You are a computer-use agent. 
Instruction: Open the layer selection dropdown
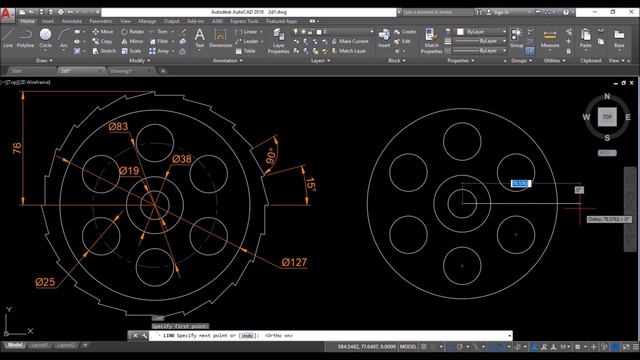coord(333,31)
